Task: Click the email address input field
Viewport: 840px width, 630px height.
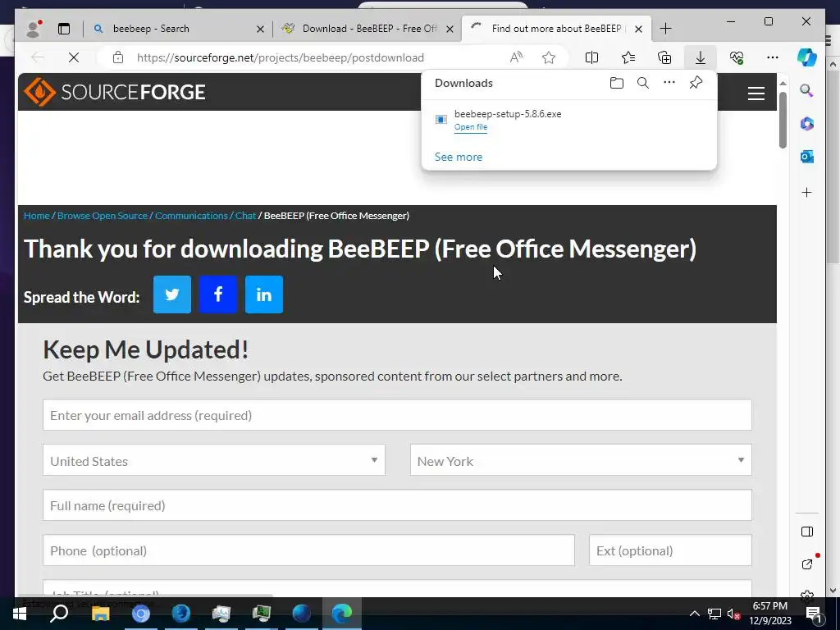Action: [x=397, y=415]
